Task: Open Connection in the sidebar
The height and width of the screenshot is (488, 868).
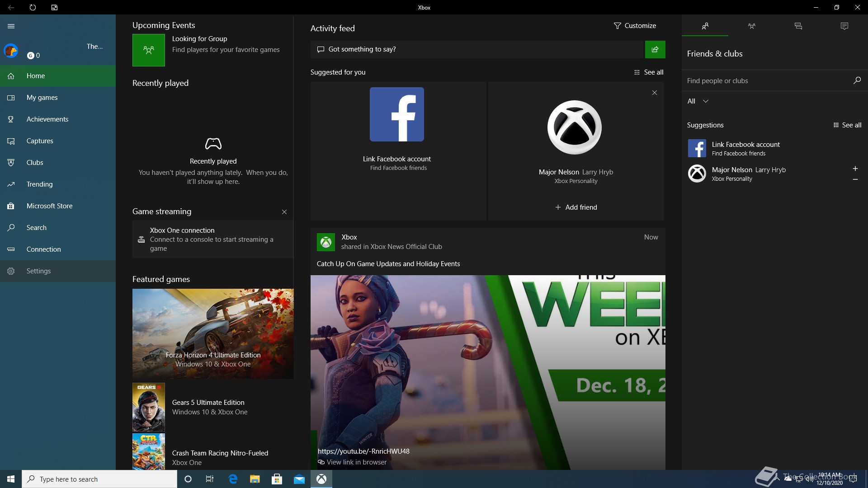Action: pos(58,249)
